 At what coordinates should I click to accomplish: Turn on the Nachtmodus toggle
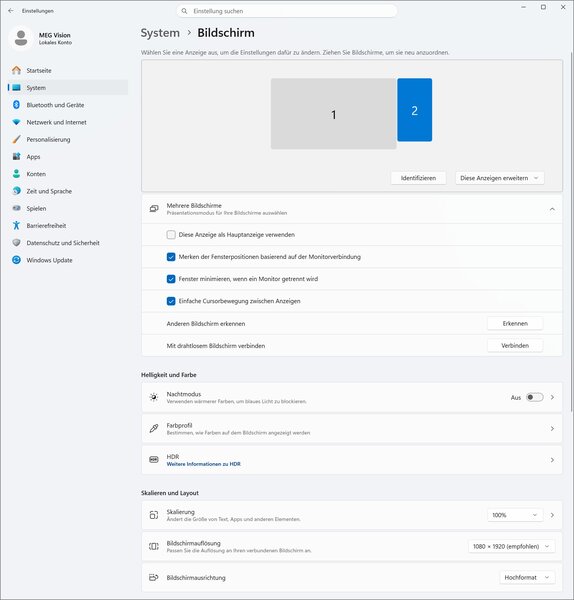535,397
